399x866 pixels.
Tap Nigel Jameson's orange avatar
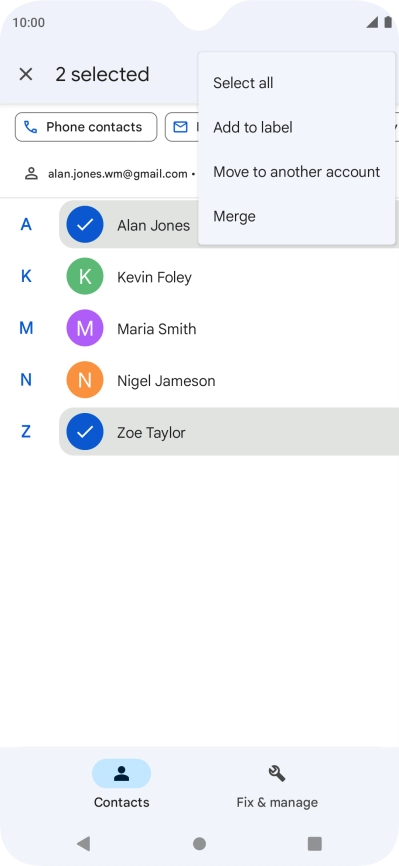pos(85,380)
